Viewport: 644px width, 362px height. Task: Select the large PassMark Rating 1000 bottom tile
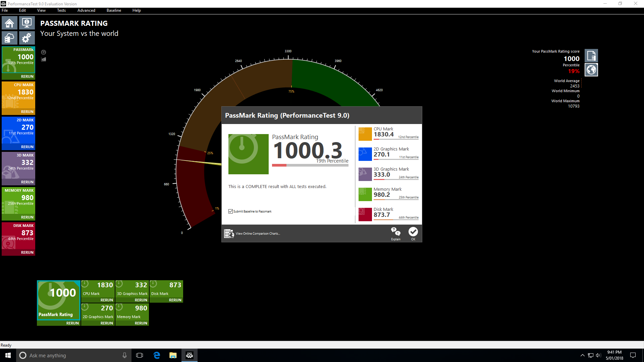click(59, 300)
